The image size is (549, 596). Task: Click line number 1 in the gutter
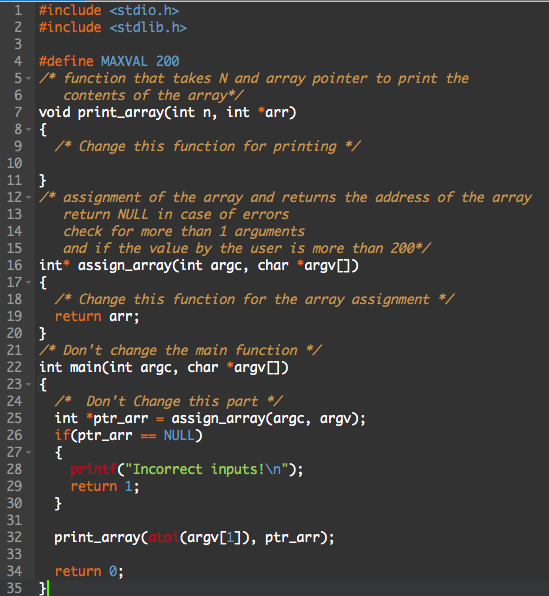(x=18, y=11)
